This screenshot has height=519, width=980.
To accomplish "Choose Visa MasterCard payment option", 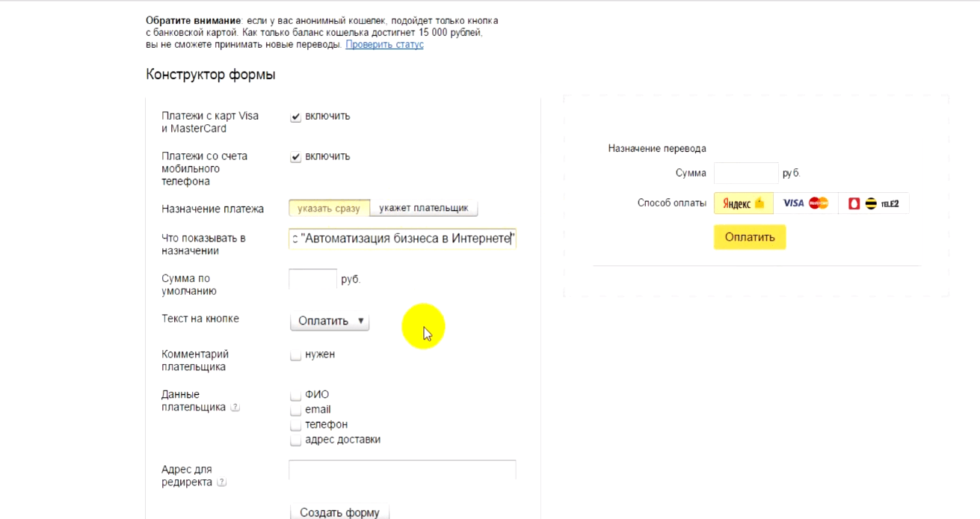I will pos(805,203).
